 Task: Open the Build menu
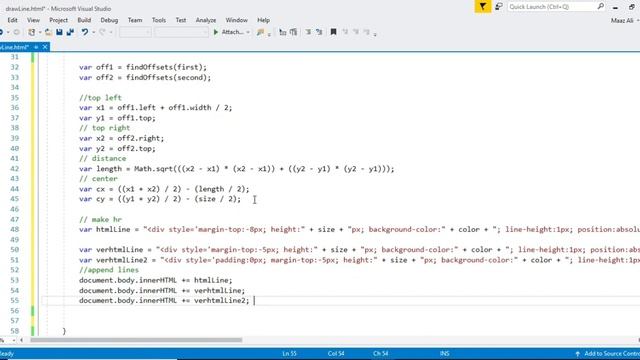84,20
